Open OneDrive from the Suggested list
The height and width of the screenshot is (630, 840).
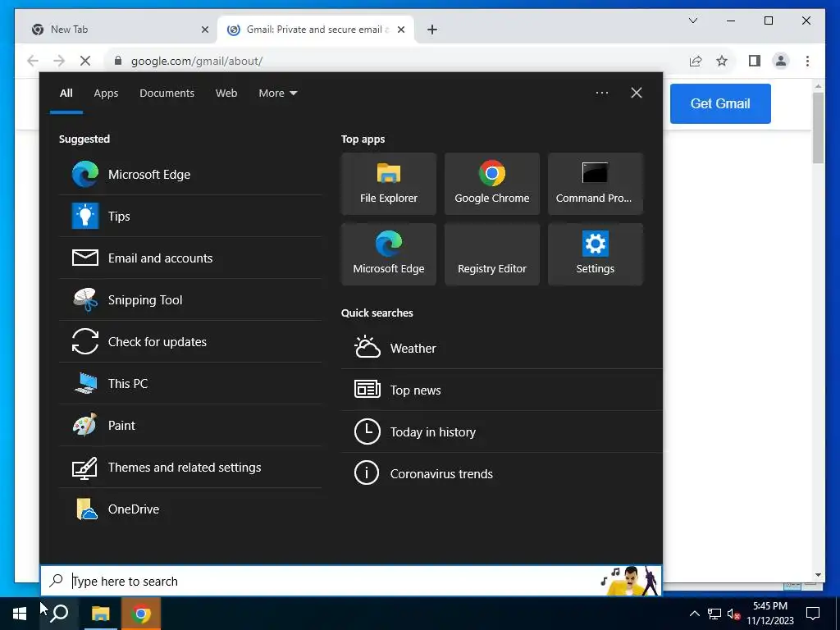(190, 509)
